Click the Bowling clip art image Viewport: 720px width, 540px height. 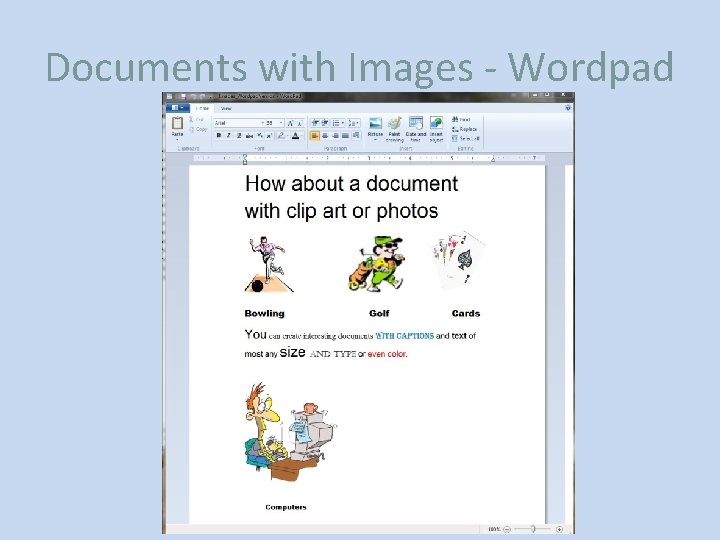(x=269, y=264)
